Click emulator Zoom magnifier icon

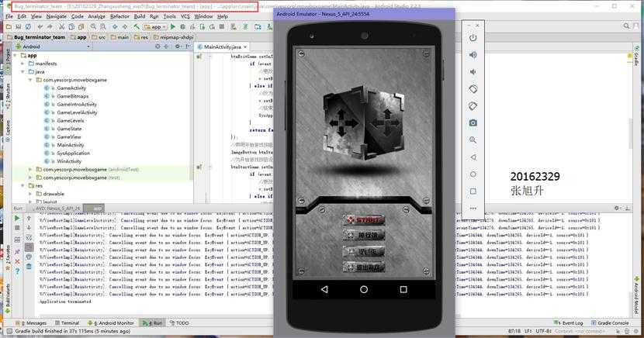coord(473,140)
